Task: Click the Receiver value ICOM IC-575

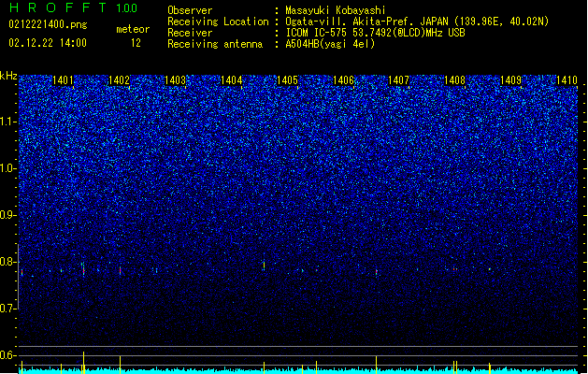Action: pos(317,33)
